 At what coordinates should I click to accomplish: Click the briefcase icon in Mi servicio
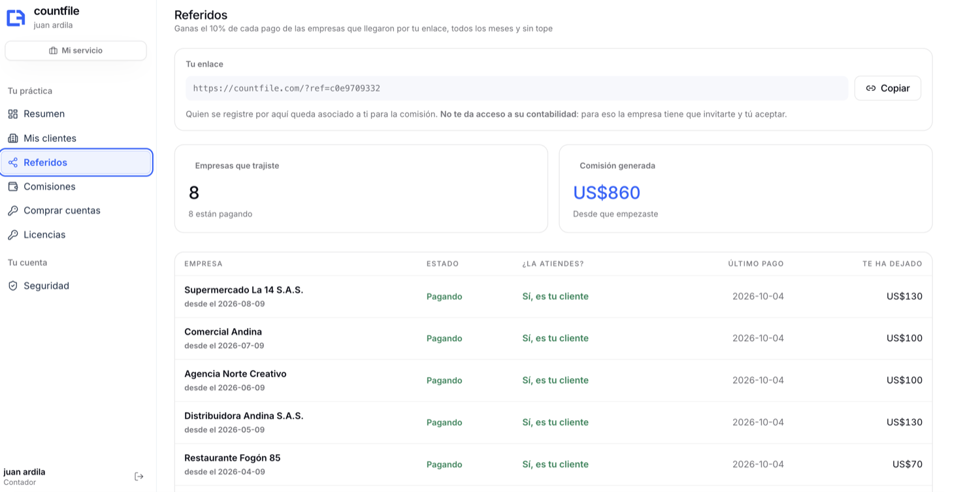[x=54, y=50]
